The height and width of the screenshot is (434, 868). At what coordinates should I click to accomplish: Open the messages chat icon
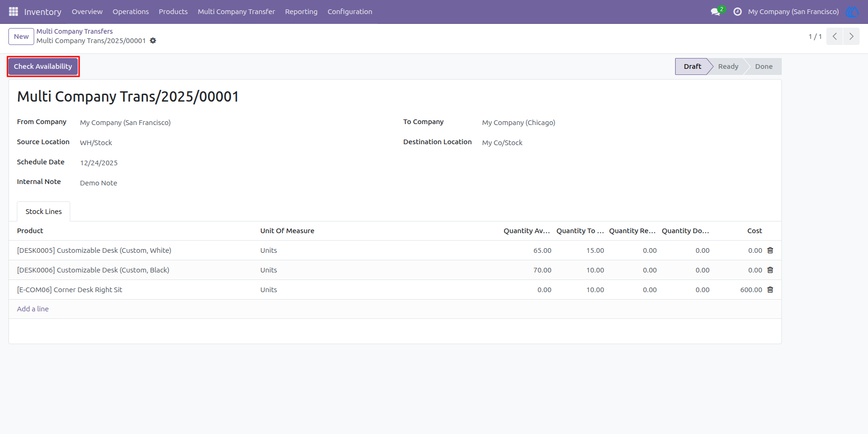pyautogui.click(x=715, y=12)
